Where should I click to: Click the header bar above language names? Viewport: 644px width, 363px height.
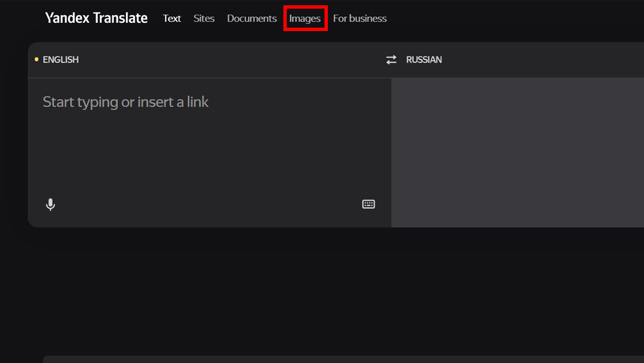(x=335, y=60)
